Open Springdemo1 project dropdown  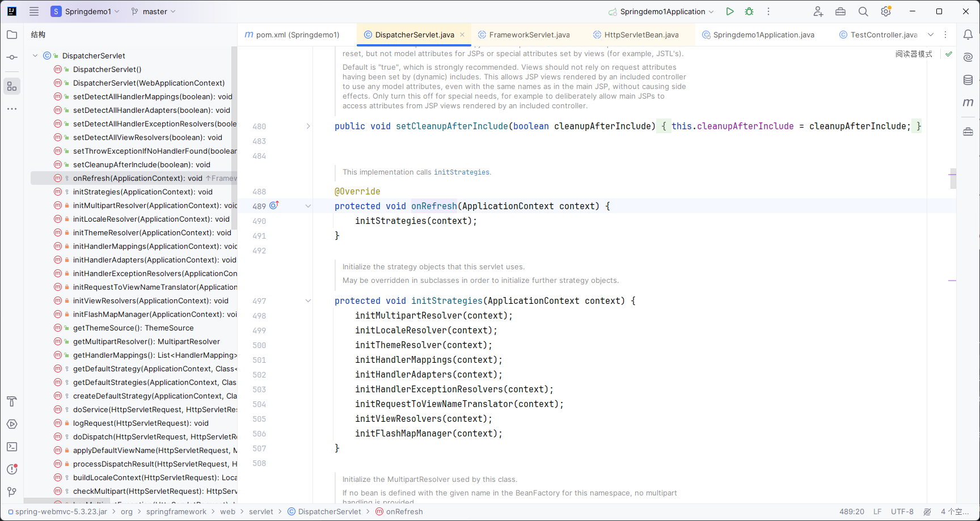(x=85, y=11)
